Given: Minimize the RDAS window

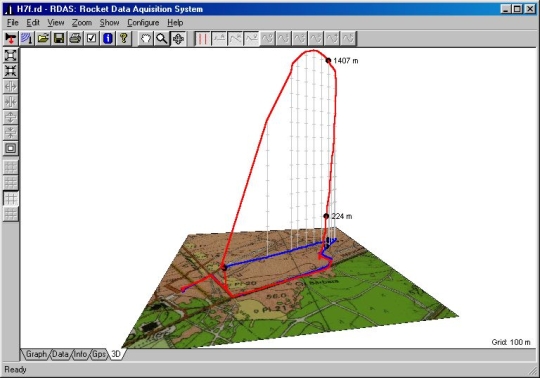Looking at the screenshot, I should pyautogui.click(x=506, y=9).
